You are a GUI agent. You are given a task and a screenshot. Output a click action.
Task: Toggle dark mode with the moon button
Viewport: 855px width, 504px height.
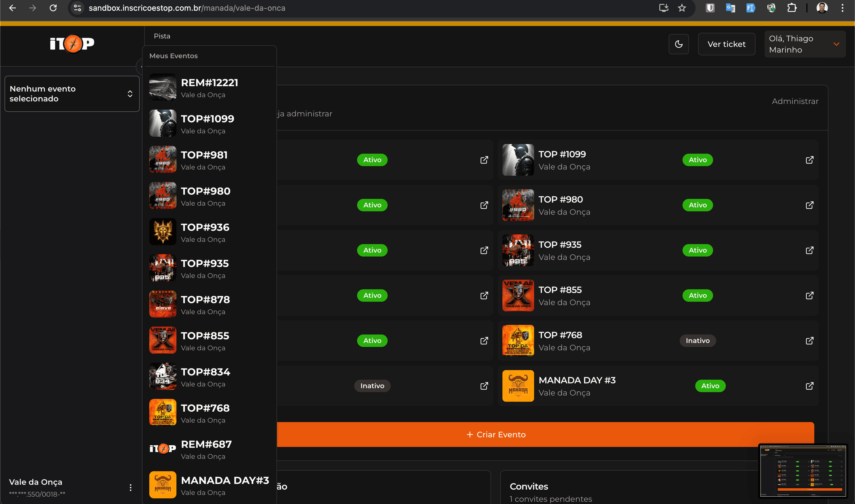679,44
